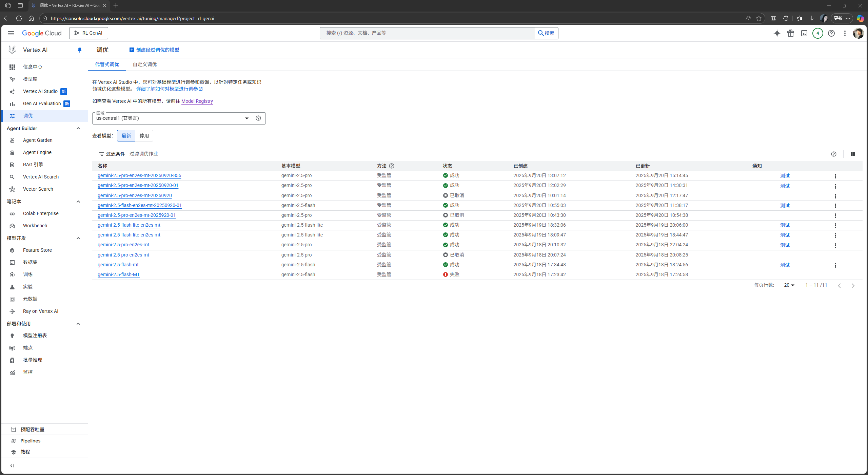Open actions menu for gemini-2.5-pro-en2es-mt-20250920-855

[x=835, y=176]
